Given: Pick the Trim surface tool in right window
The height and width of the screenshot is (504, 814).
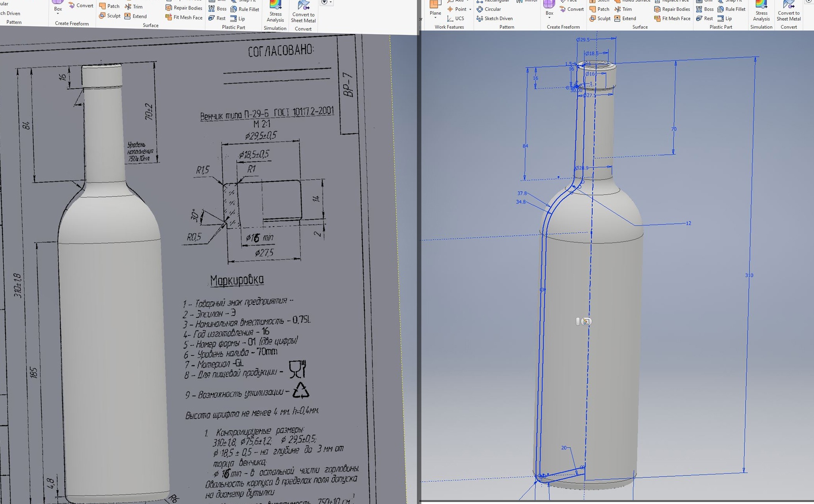Looking at the screenshot, I should point(627,9).
